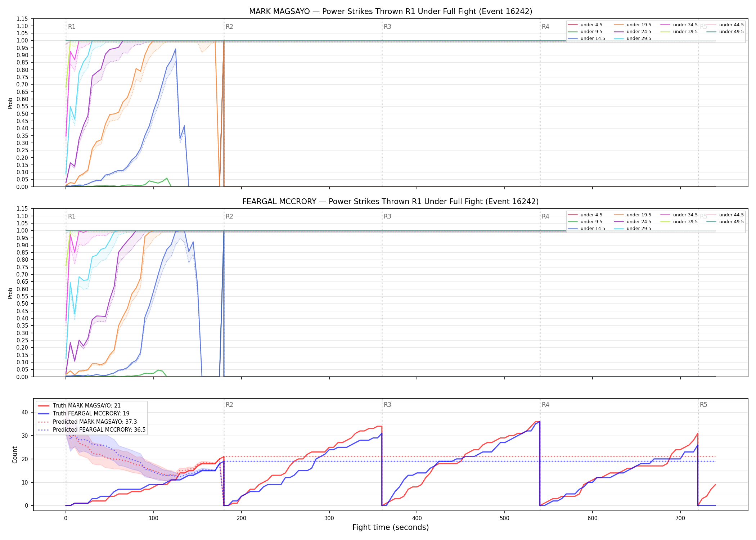Click the 1.15 tick on Magsayo Prob axis
756x540 pixels.
click(x=22, y=19)
